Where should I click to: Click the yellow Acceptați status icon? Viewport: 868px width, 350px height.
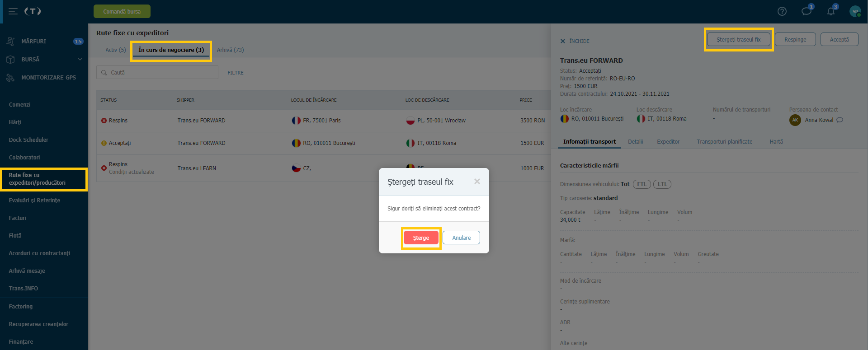tap(104, 143)
